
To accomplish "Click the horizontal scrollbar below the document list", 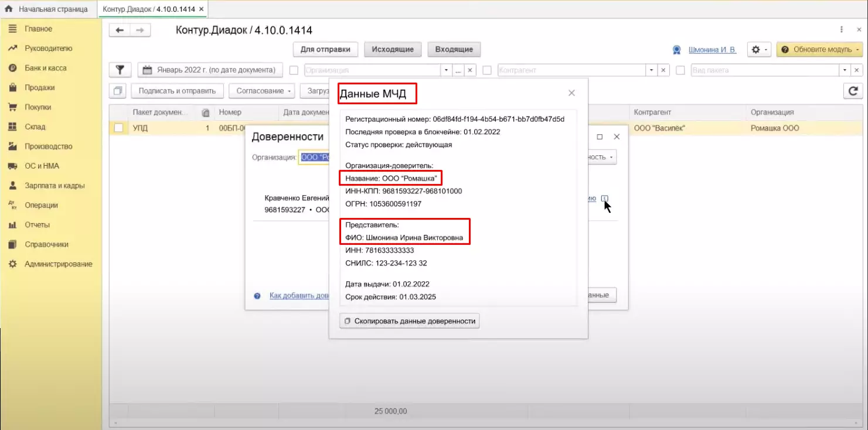I will tap(486, 423).
